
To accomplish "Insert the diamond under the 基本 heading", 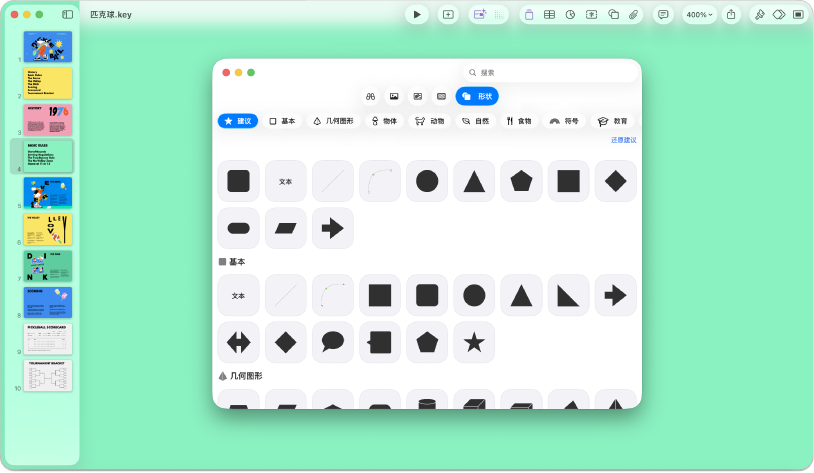I will coord(286,342).
